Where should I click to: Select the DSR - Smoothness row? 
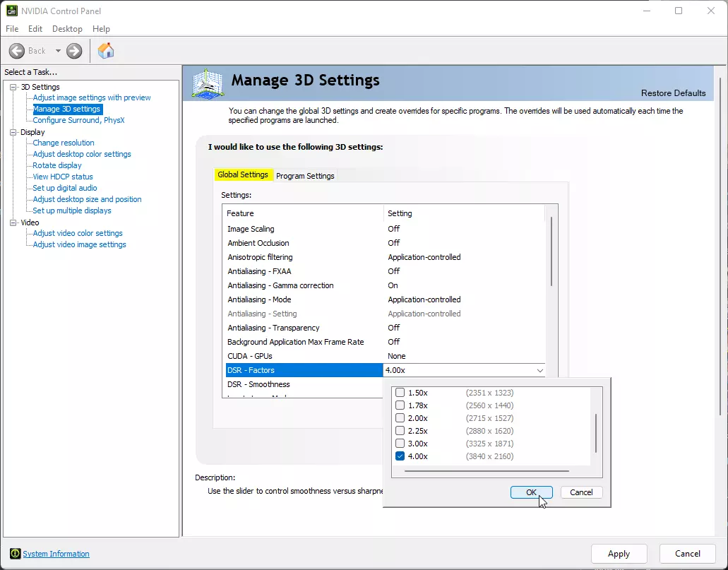(304, 385)
